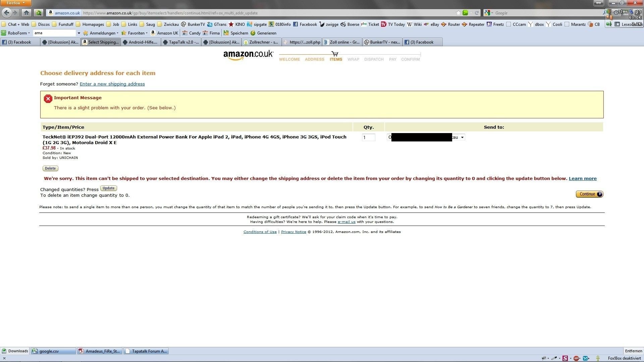
Task: Open the Firefox menu dropdown
Action: tap(16, 3)
